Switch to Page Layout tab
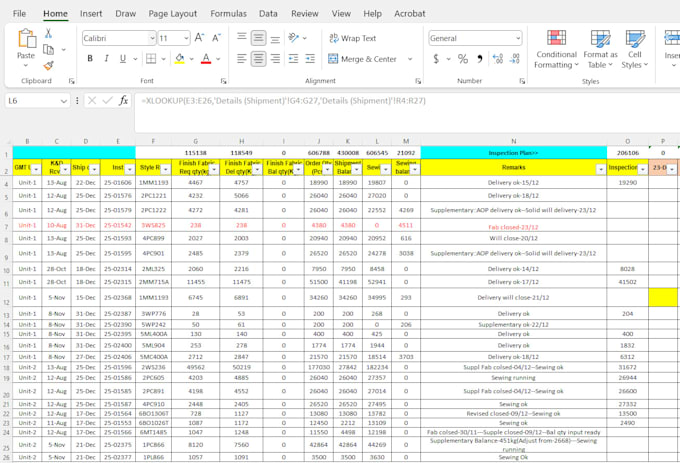This screenshot has height=463, width=680. point(173,13)
